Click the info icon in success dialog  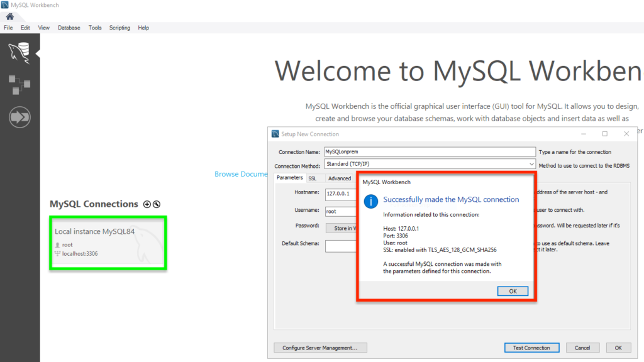click(x=371, y=201)
